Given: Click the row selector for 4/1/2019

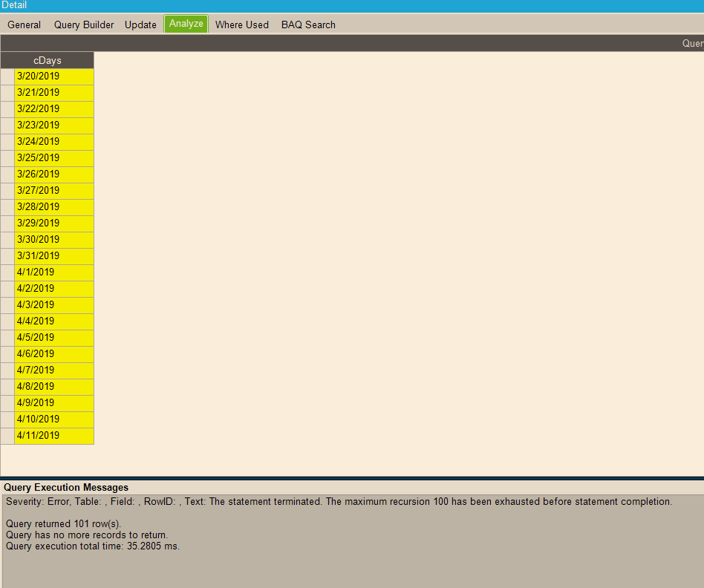Looking at the screenshot, I should [7, 272].
